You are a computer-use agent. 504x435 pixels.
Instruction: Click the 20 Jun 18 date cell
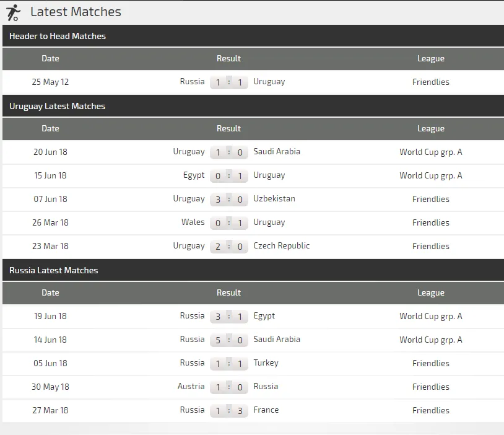click(50, 152)
